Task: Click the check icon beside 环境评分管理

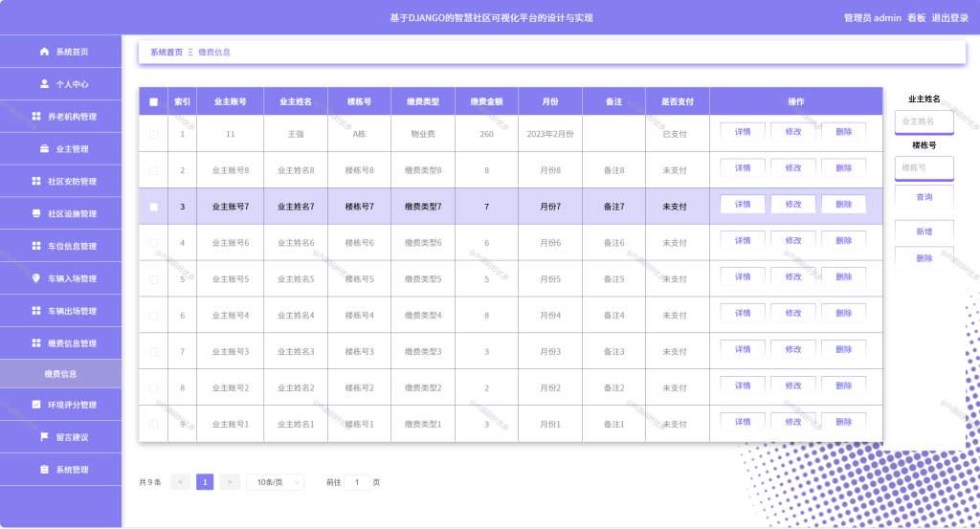Action: (x=36, y=405)
